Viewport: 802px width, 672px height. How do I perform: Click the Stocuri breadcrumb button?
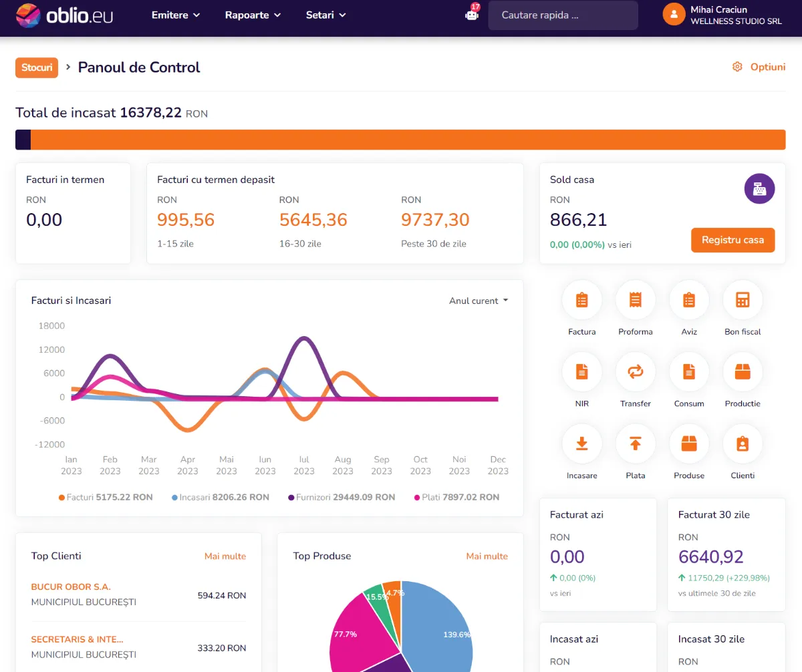pos(37,67)
